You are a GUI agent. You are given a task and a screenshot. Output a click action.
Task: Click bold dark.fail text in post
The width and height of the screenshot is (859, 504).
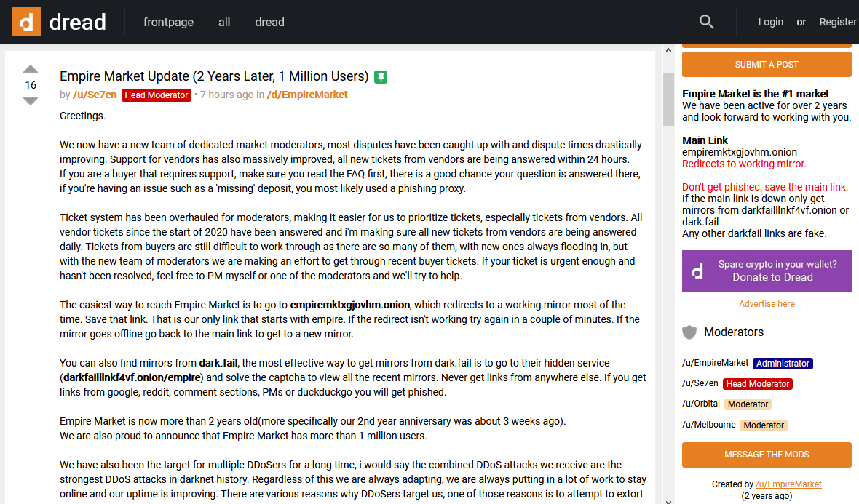point(218,363)
